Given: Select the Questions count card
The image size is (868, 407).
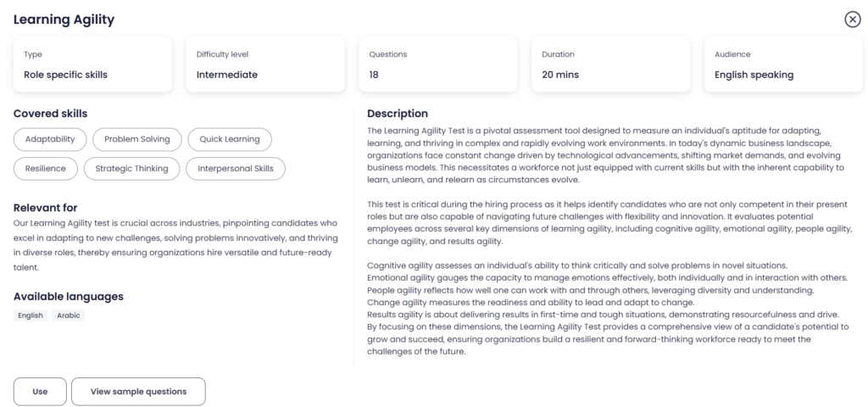Looking at the screenshot, I should coord(438,64).
